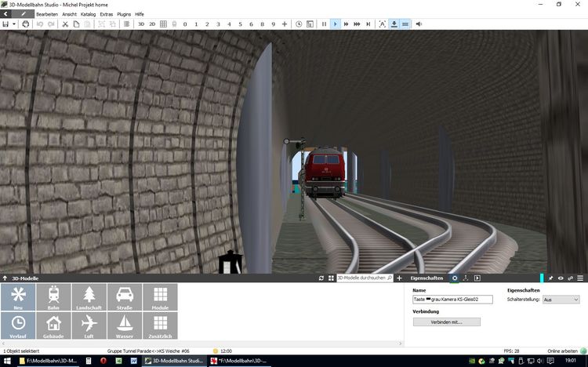Viewport: 588px width, 367px height.
Task: Open the Bahn model category
Action: pos(53,297)
